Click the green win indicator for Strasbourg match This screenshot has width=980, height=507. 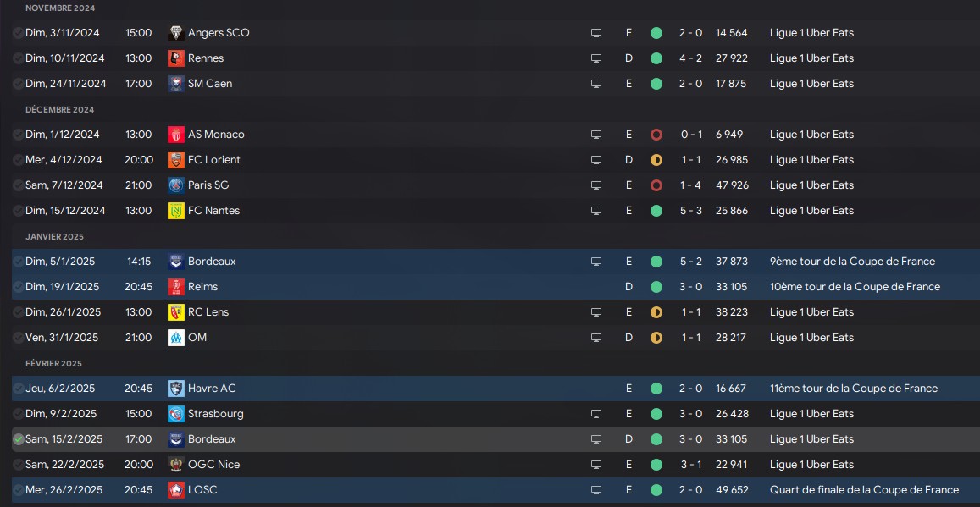coord(656,414)
